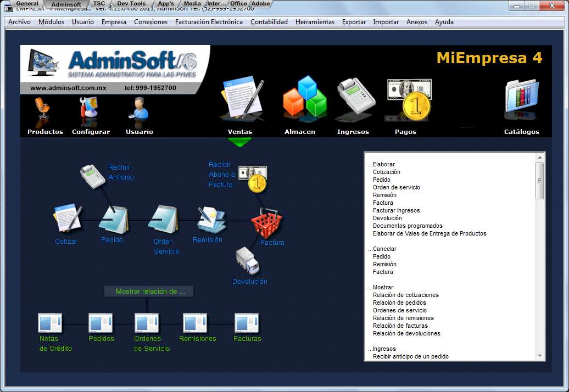Viewport: 569px width, 392px height.
Task: Click the list scrollbar up arrow
Action: (x=539, y=158)
